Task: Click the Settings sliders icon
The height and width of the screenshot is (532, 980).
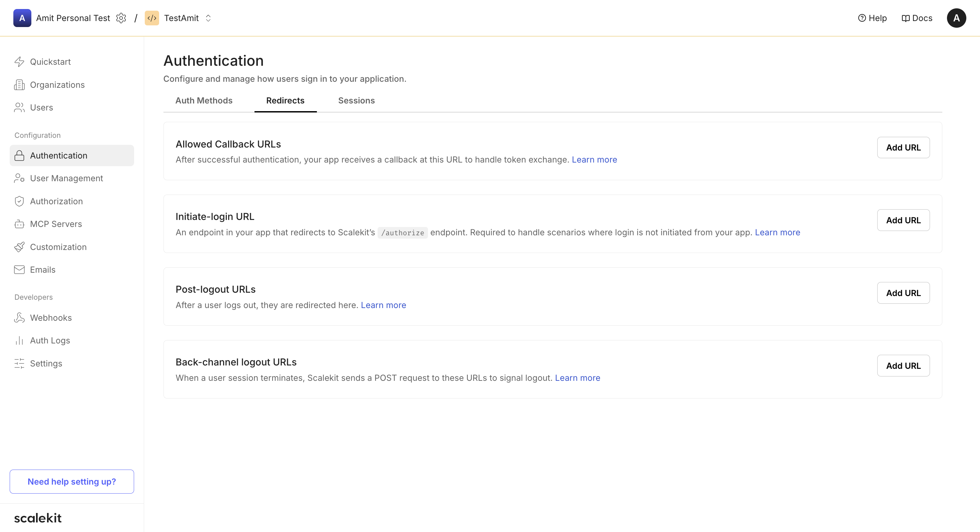Action: (x=19, y=363)
